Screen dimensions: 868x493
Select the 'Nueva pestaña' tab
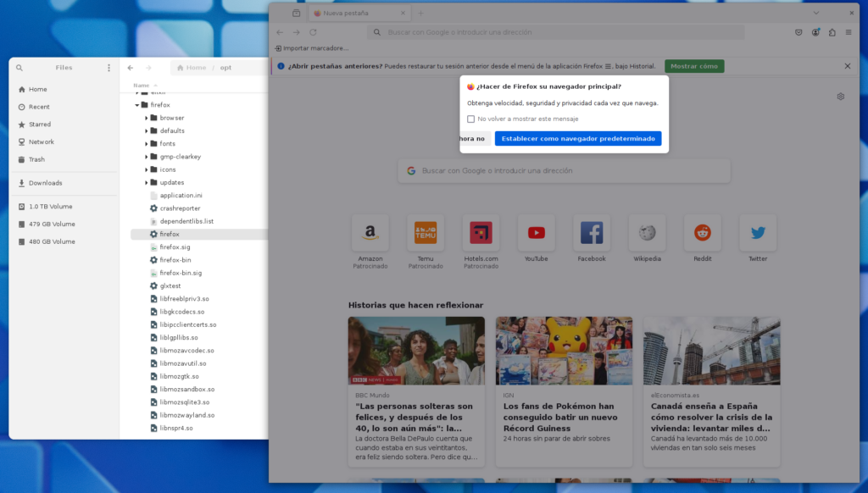(360, 14)
